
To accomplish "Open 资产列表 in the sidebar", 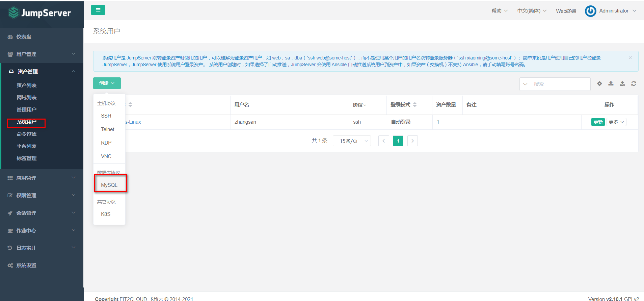I will (27, 85).
